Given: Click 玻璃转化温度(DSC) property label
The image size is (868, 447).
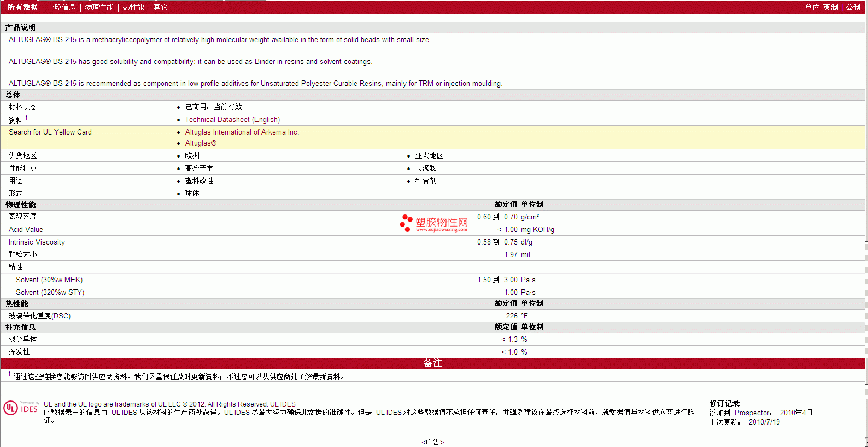Looking at the screenshot, I should pos(39,316).
